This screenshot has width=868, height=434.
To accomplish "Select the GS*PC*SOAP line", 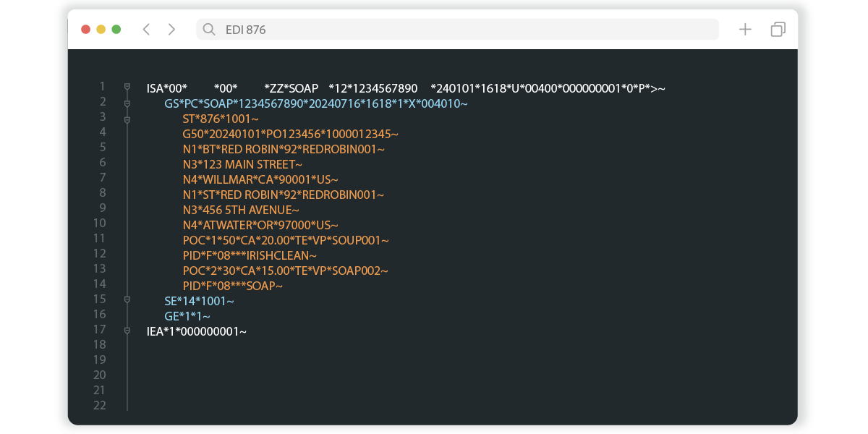I will point(316,103).
